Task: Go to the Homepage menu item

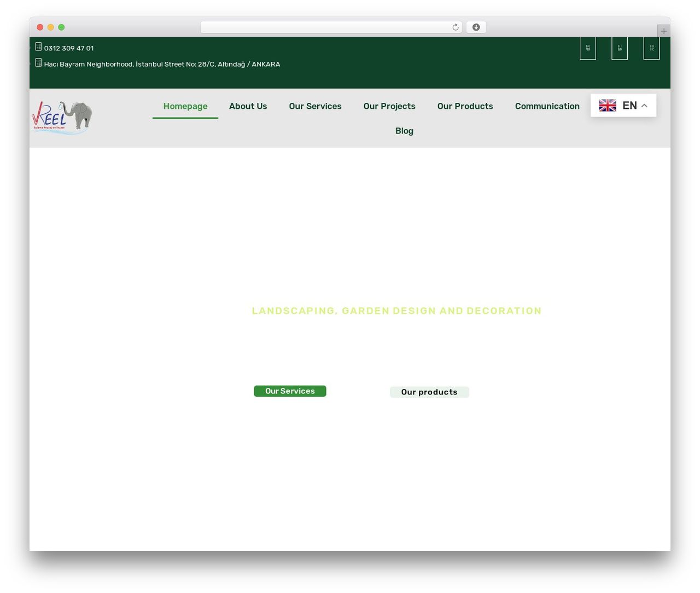Action: coord(185,106)
